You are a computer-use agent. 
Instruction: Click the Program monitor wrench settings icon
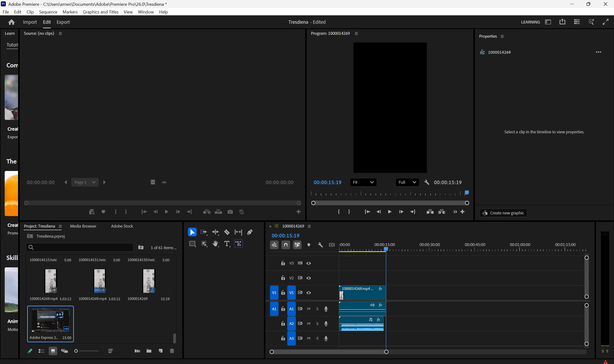[x=427, y=182]
